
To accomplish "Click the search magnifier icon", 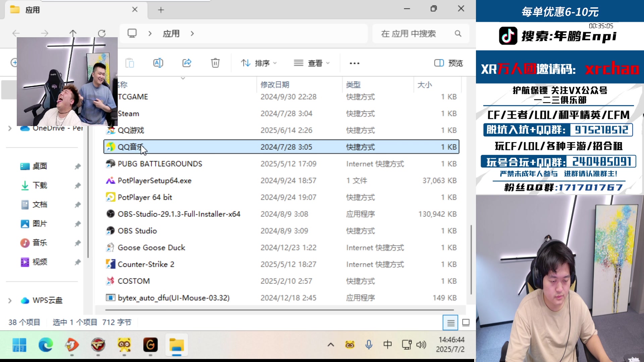I will click(x=458, y=34).
